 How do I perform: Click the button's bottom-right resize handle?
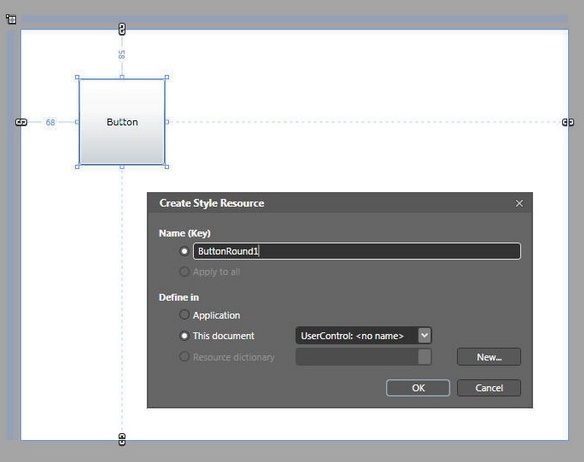click(x=167, y=167)
